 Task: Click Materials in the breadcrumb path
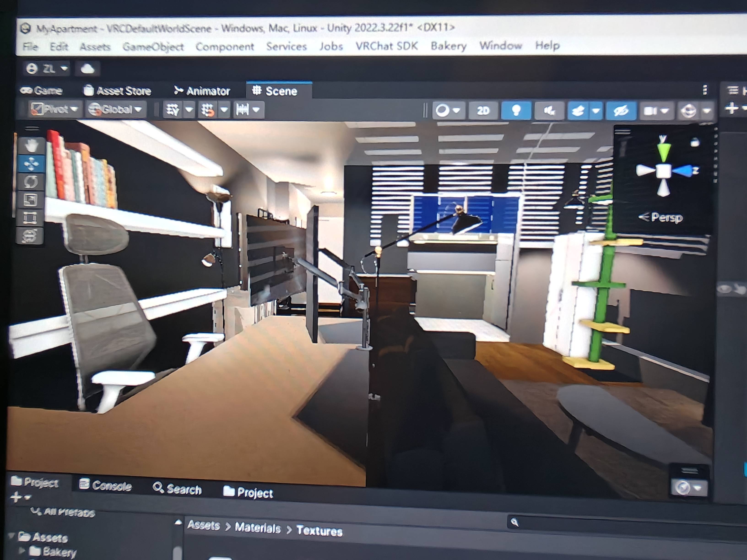point(258,528)
